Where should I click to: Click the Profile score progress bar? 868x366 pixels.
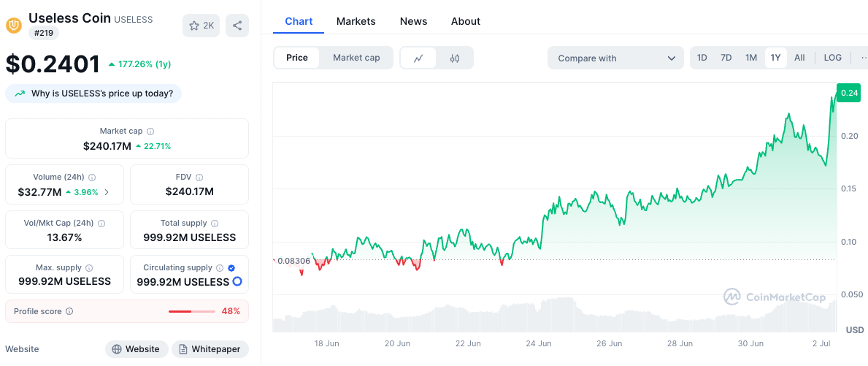pyautogui.click(x=191, y=311)
